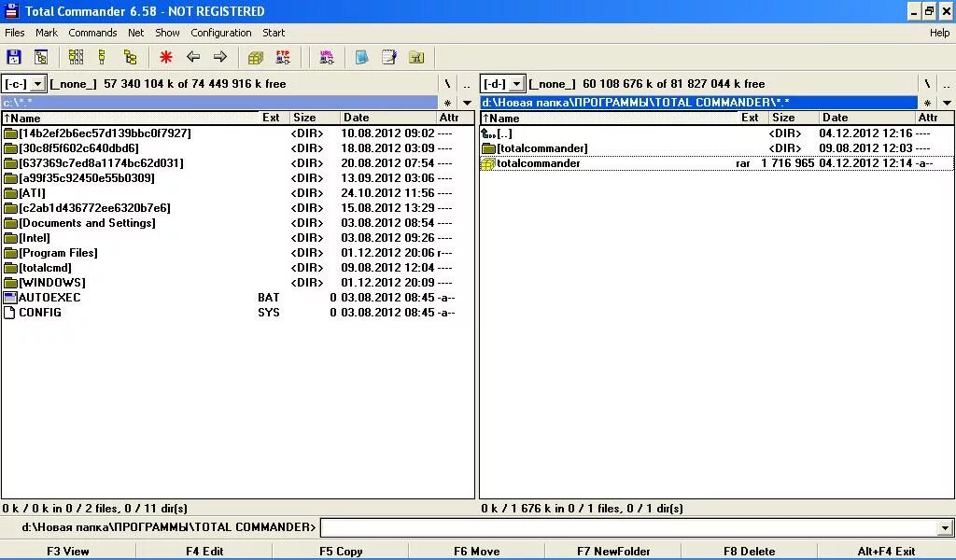Sort left panel by Name column header
Viewport: 956px width, 560px height.
click(x=131, y=118)
